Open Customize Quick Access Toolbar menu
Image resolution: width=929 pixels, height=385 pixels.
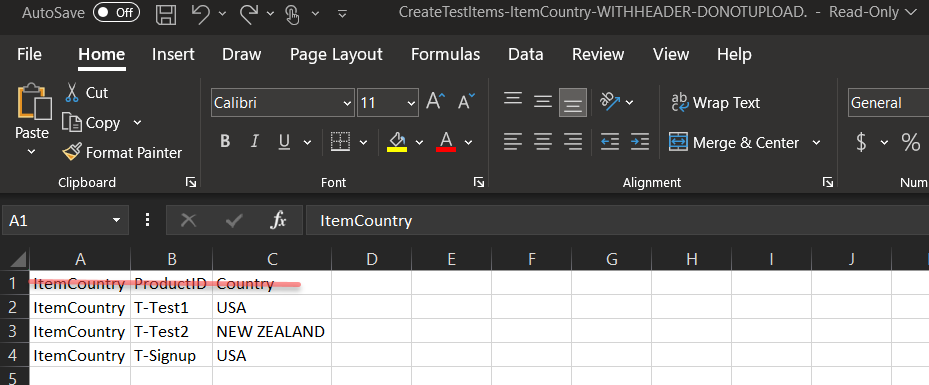pyautogui.click(x=342, y=13)
